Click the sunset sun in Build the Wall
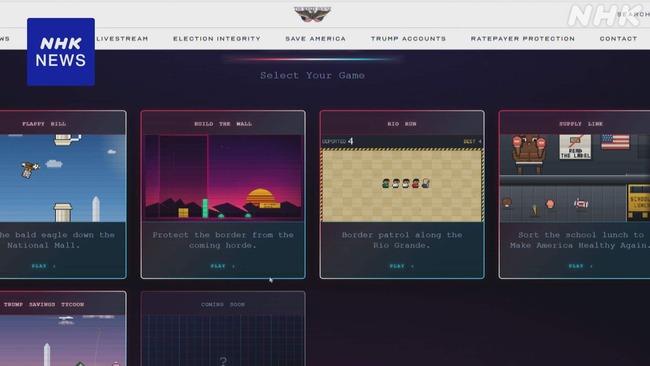650x366 pixels. [x=261, y=196]
